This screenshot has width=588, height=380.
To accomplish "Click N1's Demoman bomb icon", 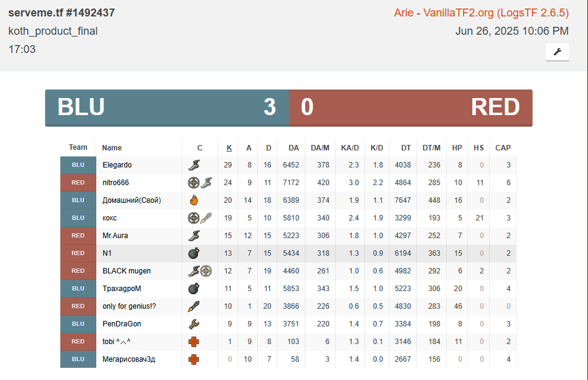I will coord(194,253).
